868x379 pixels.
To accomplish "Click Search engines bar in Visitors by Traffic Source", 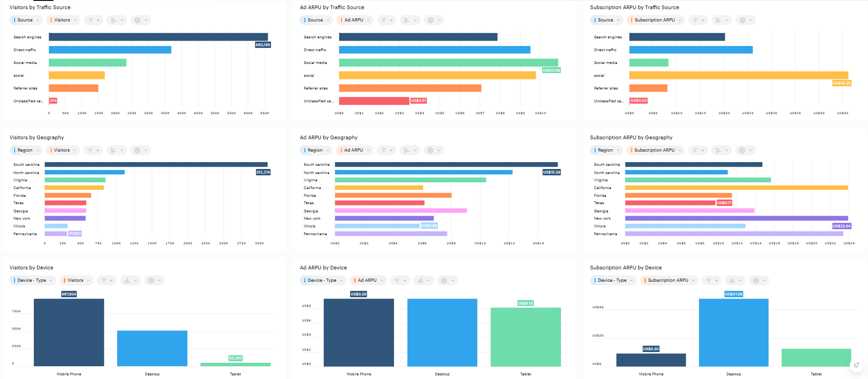I will (x=158, y=37).
